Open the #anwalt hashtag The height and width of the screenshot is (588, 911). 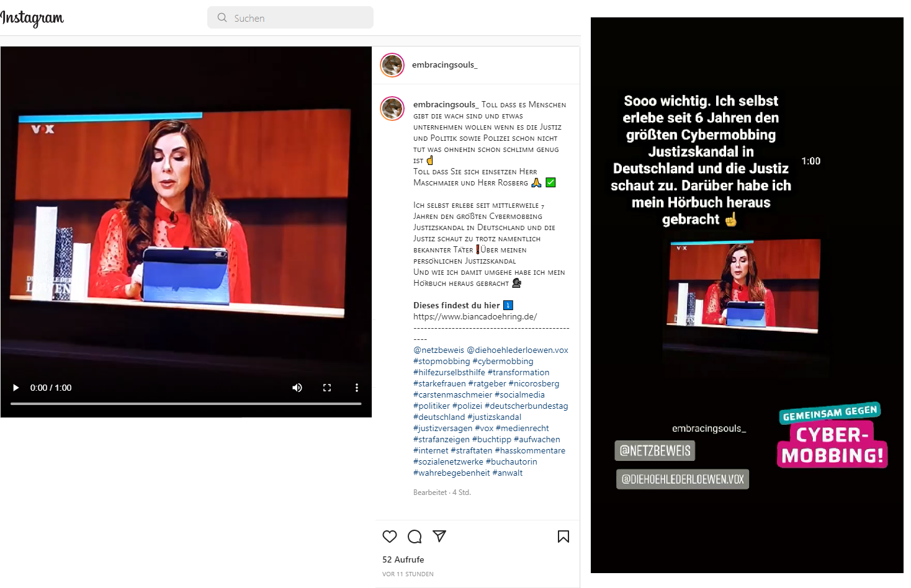tap(508, 473)
